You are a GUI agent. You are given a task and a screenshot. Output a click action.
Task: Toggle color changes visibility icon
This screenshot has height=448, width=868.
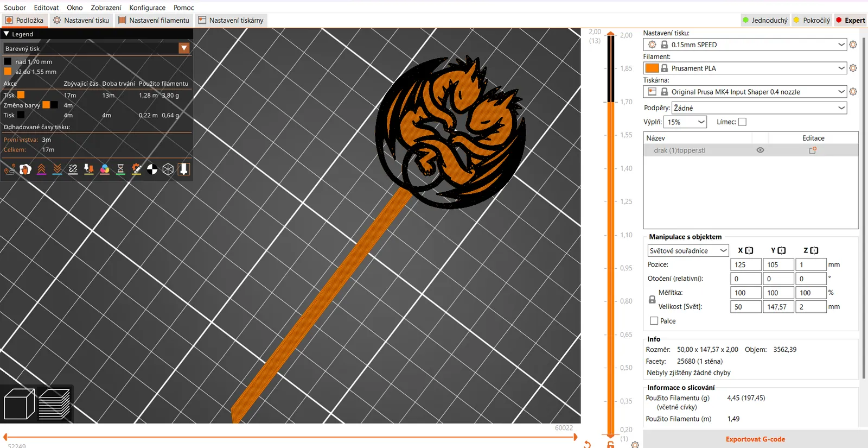click(x=105, y=169)
